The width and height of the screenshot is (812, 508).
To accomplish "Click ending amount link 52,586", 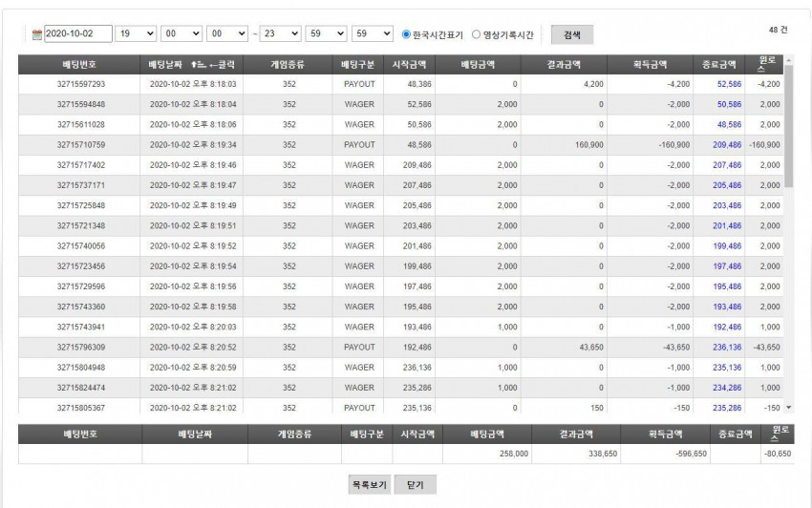I will pyautogui.click(x=729, y=84).
